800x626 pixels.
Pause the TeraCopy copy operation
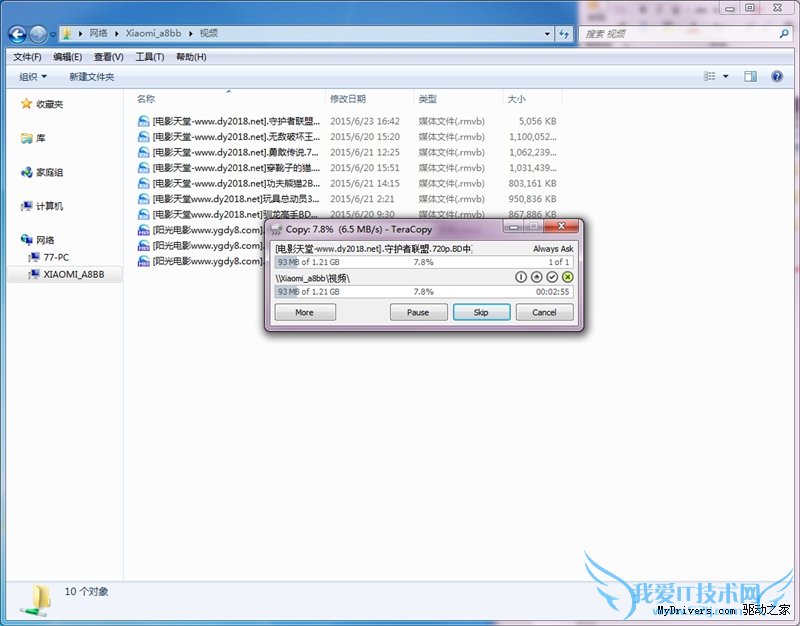tap(418, 312)
